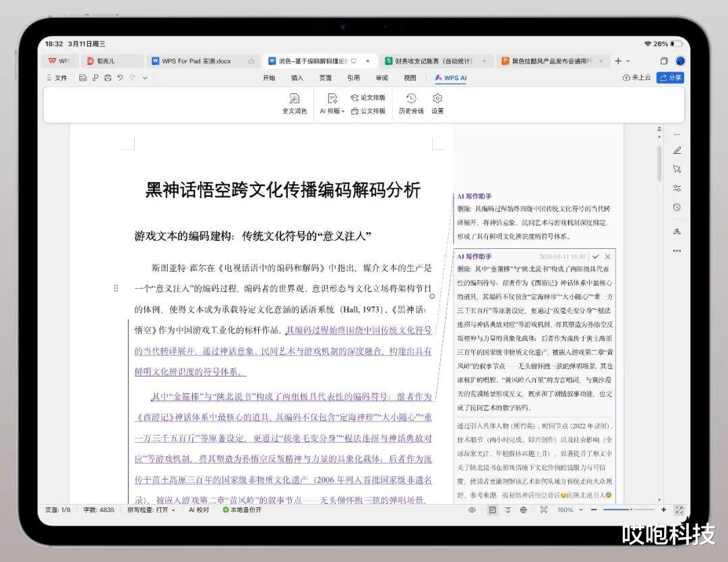Expand the dropdown beside the new-tab plus

click(x=628, y=61)
